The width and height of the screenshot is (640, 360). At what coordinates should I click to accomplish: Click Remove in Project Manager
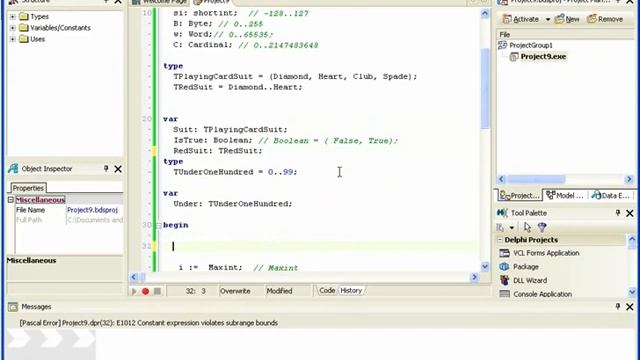pos(605,19)
